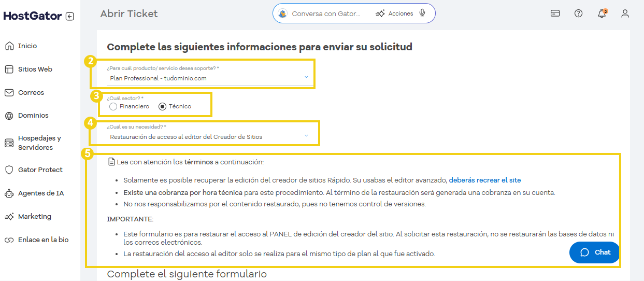Click the HostGator logo
The height and width of the screenshot is (281, 644).
point(33,16)
